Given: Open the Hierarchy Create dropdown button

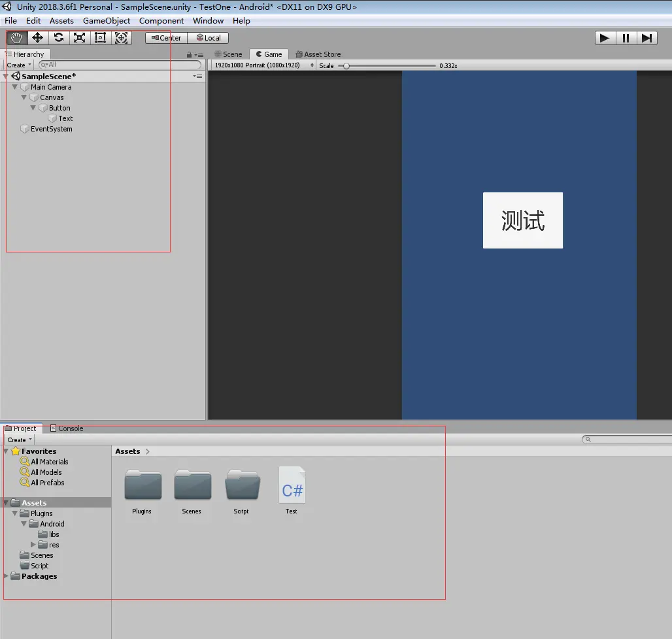Looking at the screenshot, I should [x=19, y=65].
